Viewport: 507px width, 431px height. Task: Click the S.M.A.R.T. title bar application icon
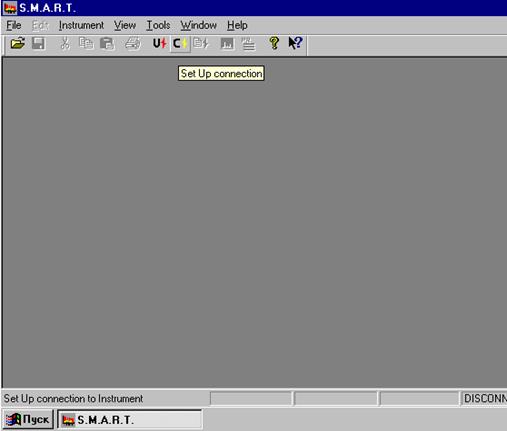(x=10, y=8)
